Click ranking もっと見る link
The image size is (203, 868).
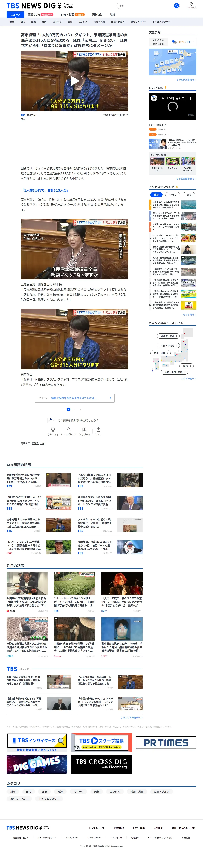(190, 314)
